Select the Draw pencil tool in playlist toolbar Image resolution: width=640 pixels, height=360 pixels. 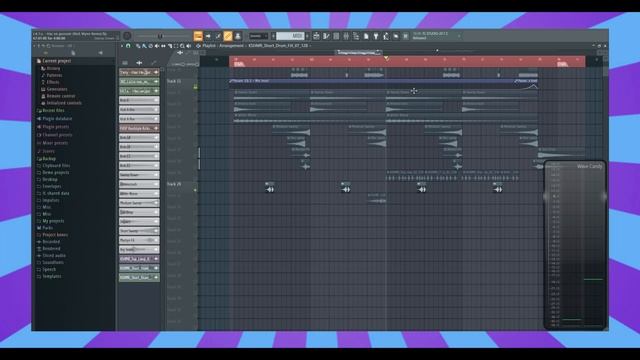[138, 46]
